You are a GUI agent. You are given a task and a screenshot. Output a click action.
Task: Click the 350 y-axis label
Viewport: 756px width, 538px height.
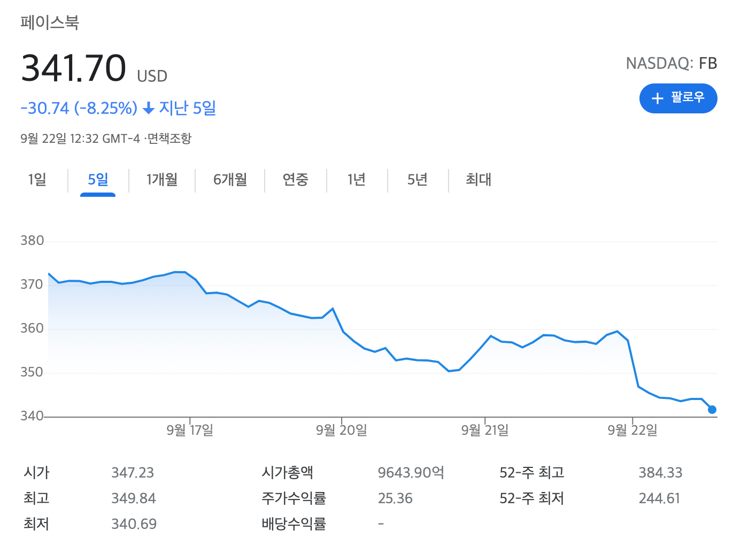pos(32,372)
